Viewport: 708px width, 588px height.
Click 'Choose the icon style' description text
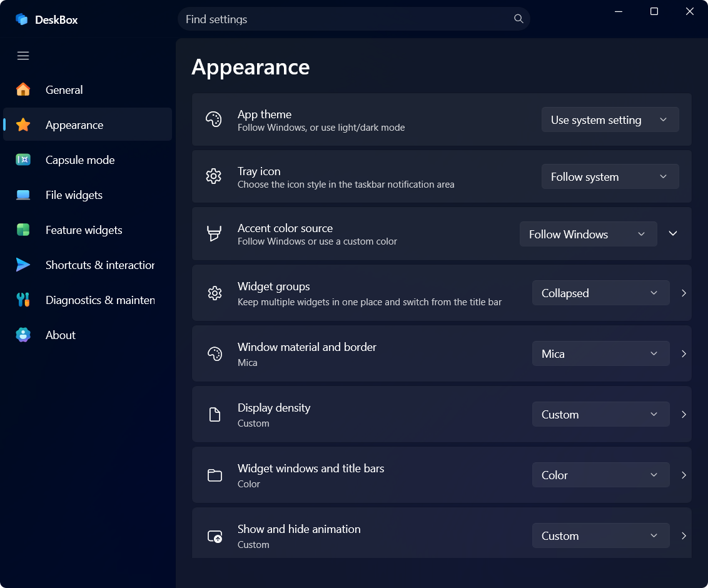coord(346,185)
